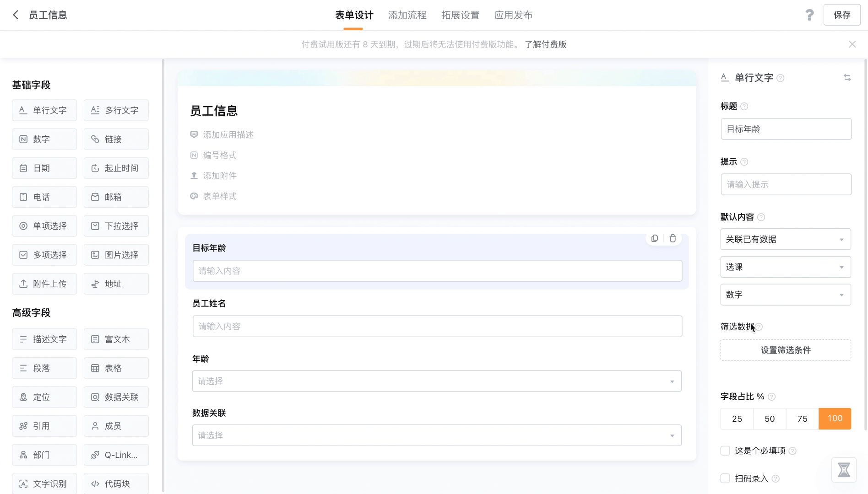
Task: Add a 多项选择 field
Action: coord(44,255)
